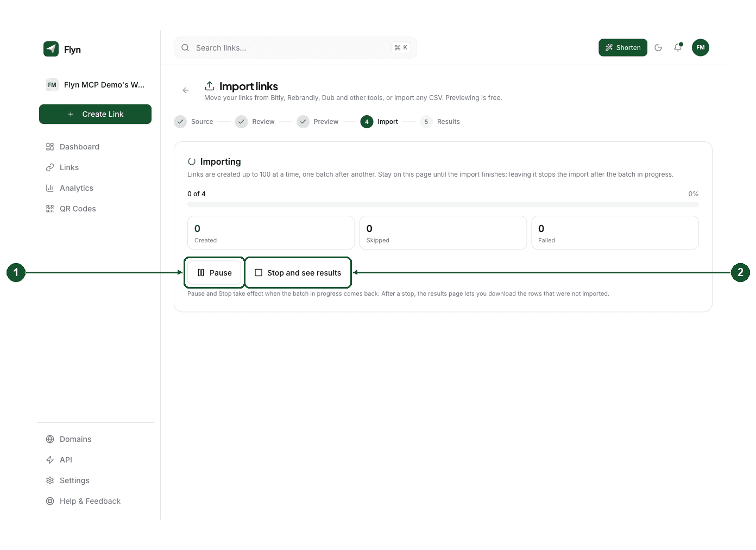The height and width of the screenshot is (550, 756).
Task: Click the import progress bar
Action: pyautogui.click(x=443, y=204)
